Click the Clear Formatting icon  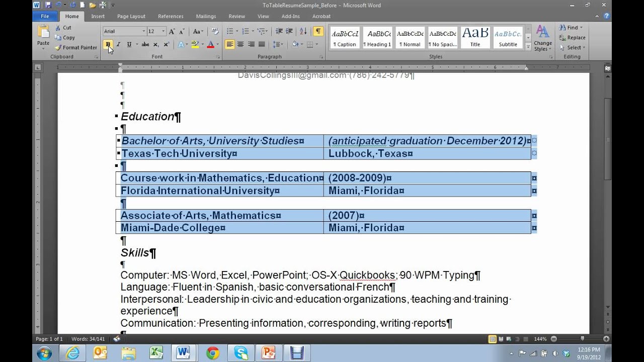tap(215, 31)
